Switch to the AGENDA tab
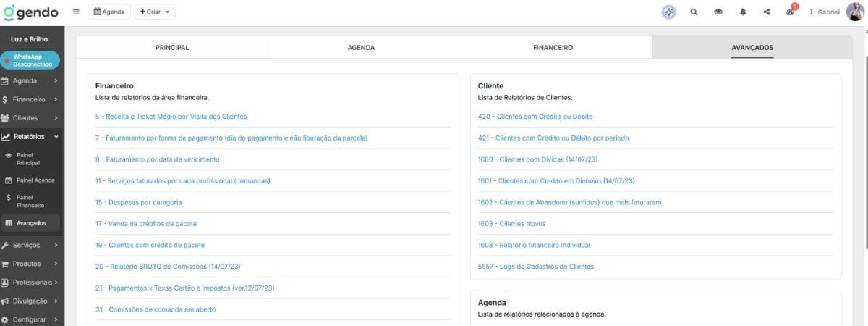The width and height of the screenshot is (868, 326). coord(361,48)
